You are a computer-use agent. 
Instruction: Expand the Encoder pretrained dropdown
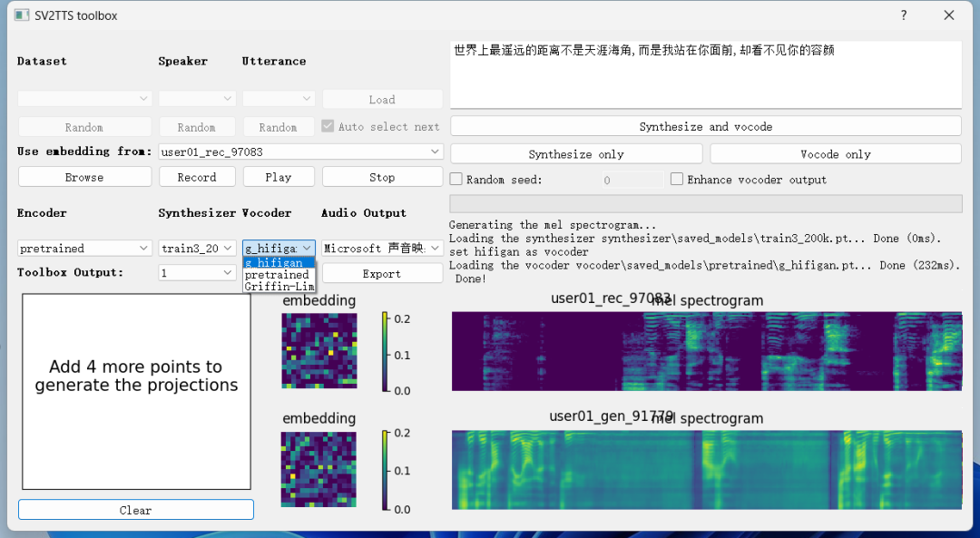(84, 248)
